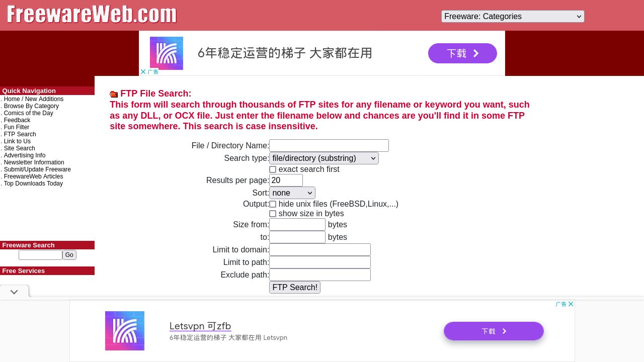The width and height of the screenshot is (644, 362).
Task: Click the File / Directory Name field
Action: pos(329,146)
